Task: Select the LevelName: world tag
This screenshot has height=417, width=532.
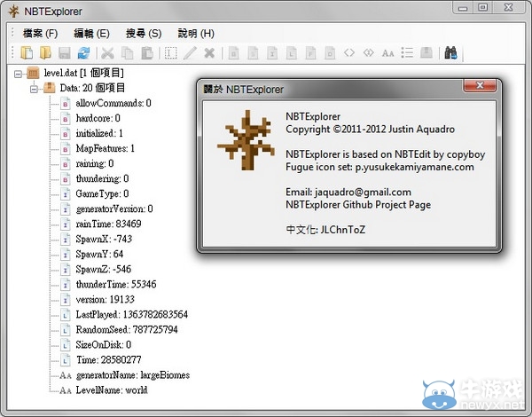Action: [x=112, y=390]
